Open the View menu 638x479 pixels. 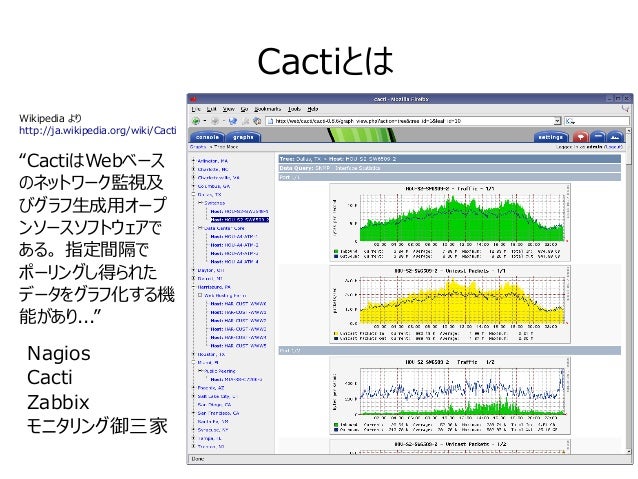[x=229, y=109]
